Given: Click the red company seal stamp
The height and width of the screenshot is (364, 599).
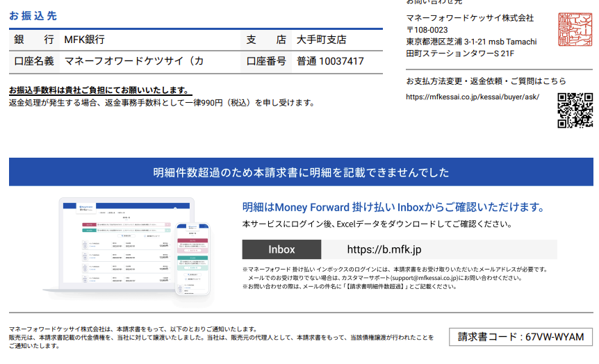Looking at the screenshot, I should pyautogui.click(x=575, y=29).
